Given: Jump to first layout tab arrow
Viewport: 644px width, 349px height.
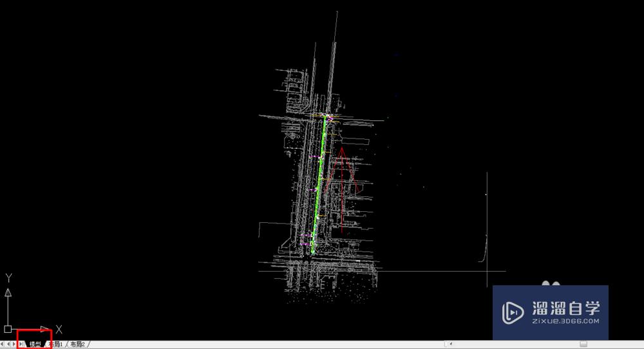Looking at the screenshot, I should click(x=2, y=344).
